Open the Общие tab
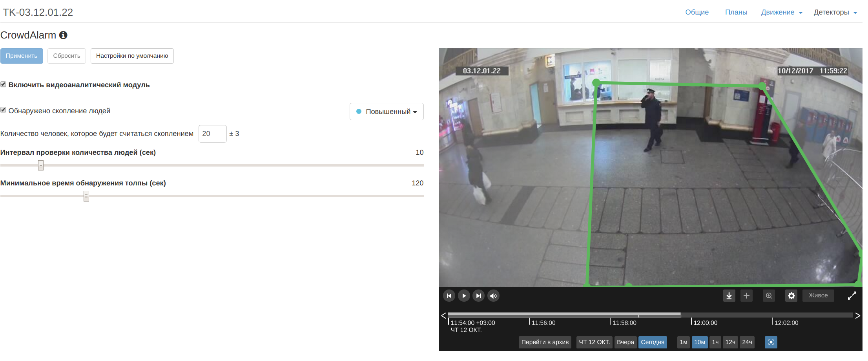Image resolution: width=868 pixels, height=361 pixels. pos(697,12)
